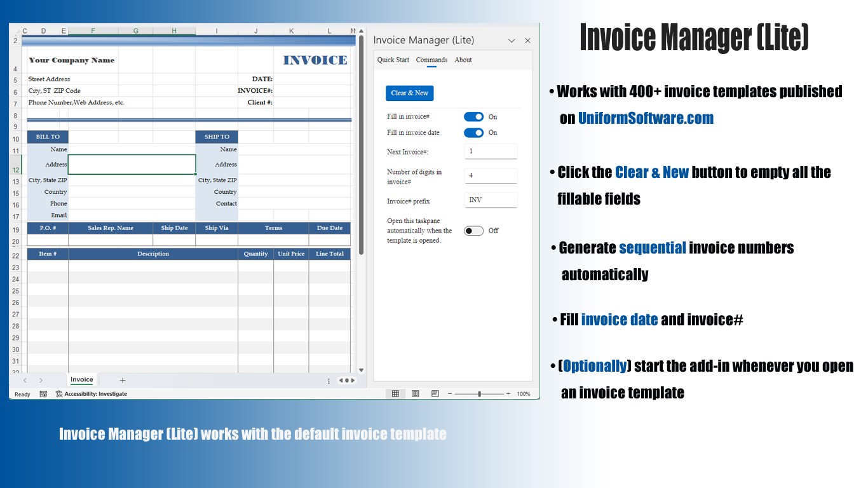Click the Ship To Contact label cell
Viewport: 868px width, 488px height.
(217, 204)
